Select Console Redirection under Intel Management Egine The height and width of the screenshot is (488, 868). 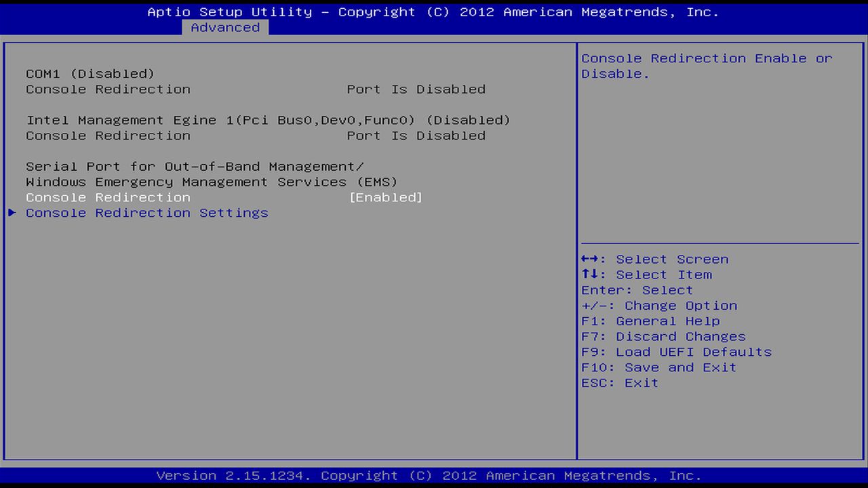(108, 136)
